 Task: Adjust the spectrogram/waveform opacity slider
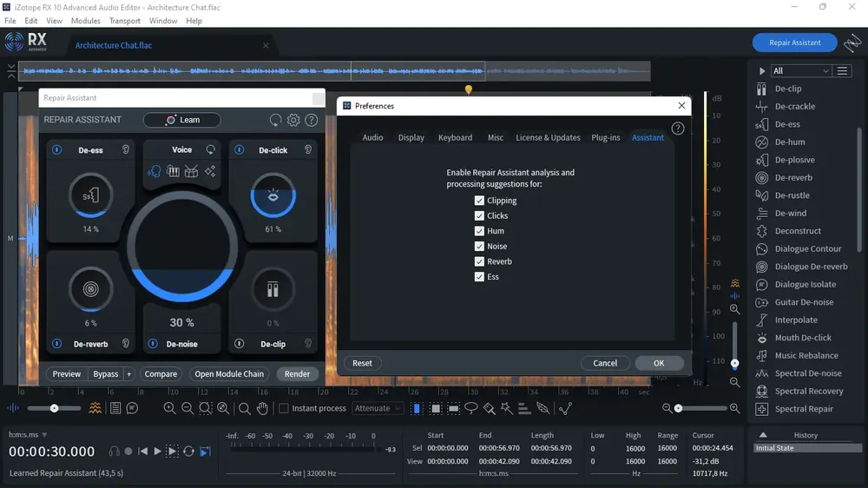tap(54, 408)
